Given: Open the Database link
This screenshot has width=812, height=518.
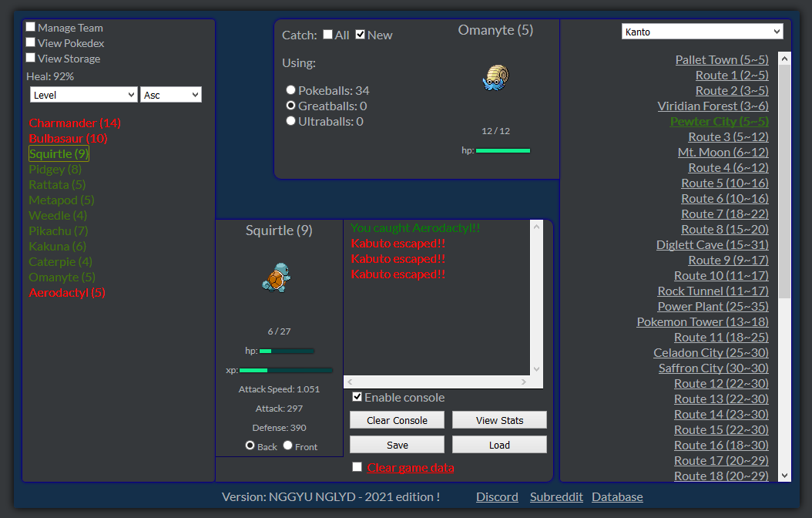Looking at the screenshot, I should [617, 496].
